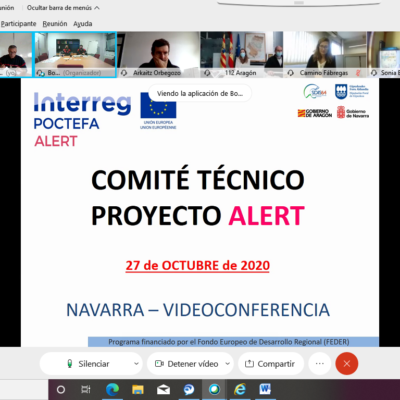
Task: Open Internet Explorer from the taskbar
Action: (240, 389)
